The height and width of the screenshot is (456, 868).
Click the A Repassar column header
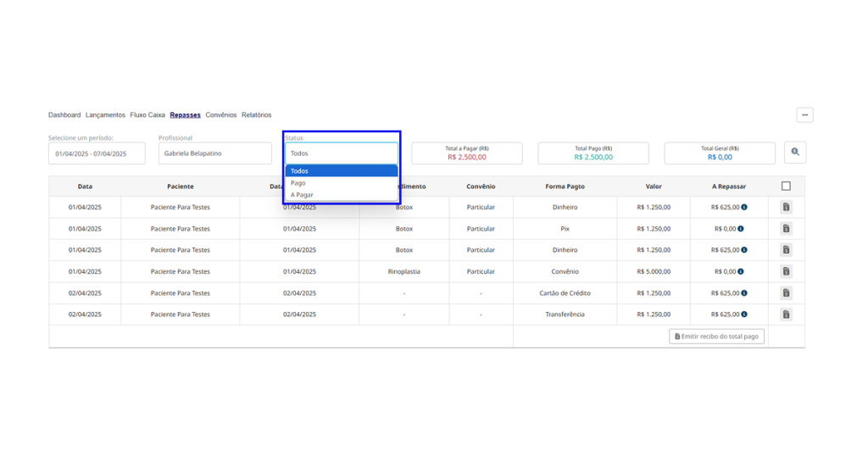click(x=728, y=186)
